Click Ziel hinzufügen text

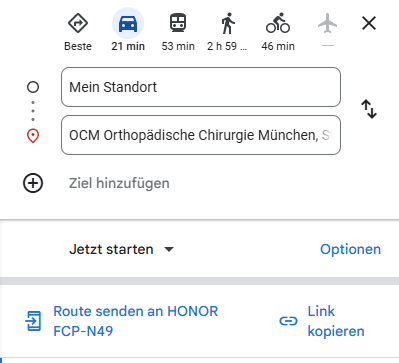click(x=119, y=183)
